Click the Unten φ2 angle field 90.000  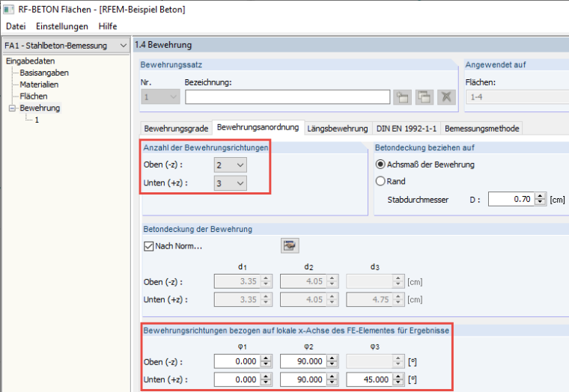[303, 379]
